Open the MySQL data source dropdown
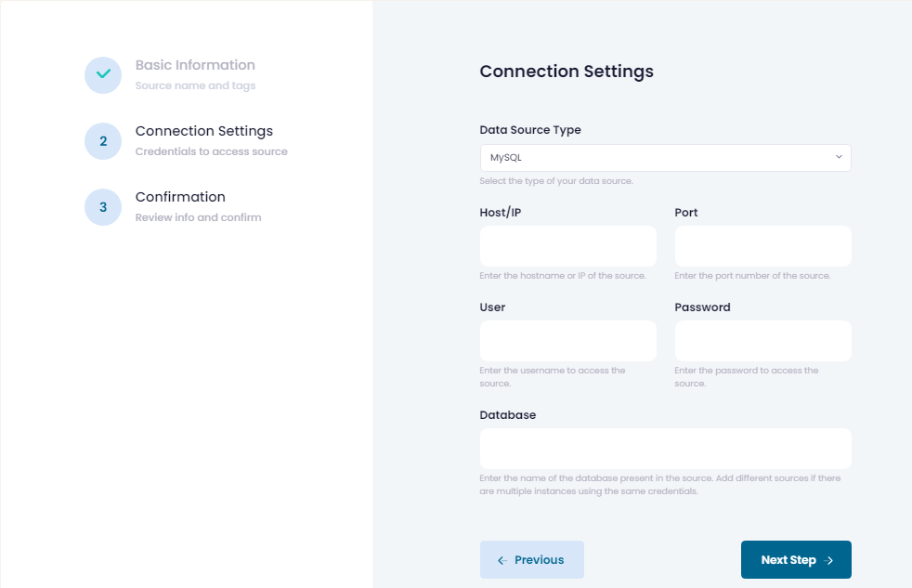This screenshot has width=912, height=588. point(665,158)
